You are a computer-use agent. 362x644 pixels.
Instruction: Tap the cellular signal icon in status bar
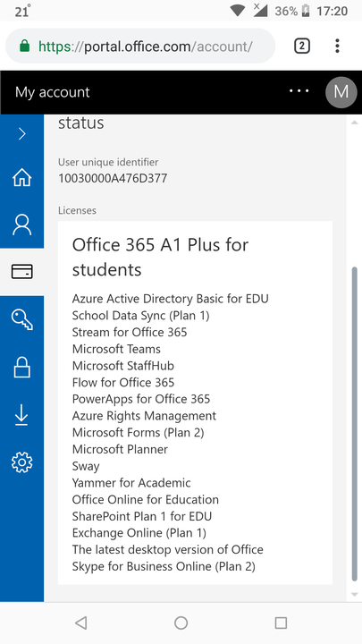coord(260,10)
